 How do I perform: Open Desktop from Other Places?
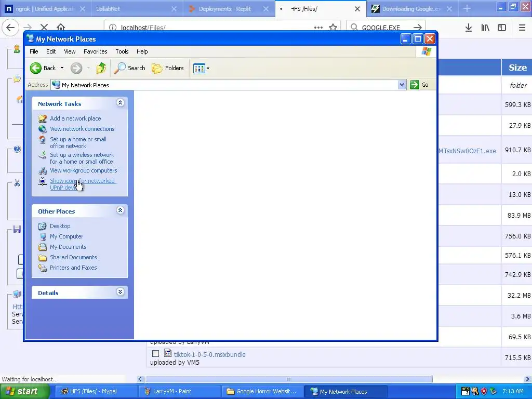click(x=60, y=226)
